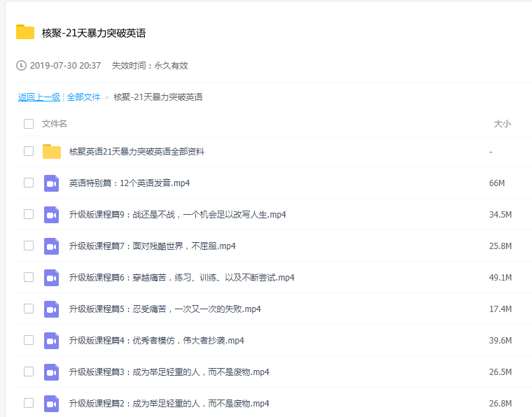This screenshot has height=417, width=532.
Task: Click the clock icon beside the share date
Action: point(21,66)
